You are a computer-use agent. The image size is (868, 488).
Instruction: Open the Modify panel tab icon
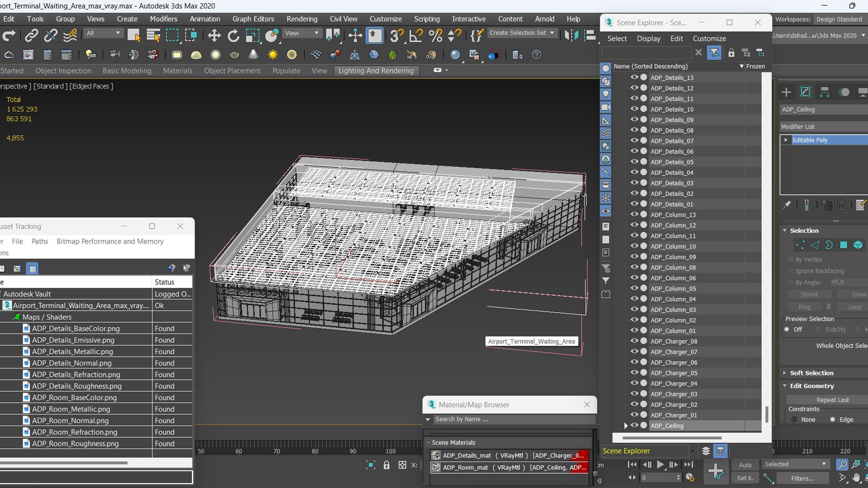tap(805, 92)
